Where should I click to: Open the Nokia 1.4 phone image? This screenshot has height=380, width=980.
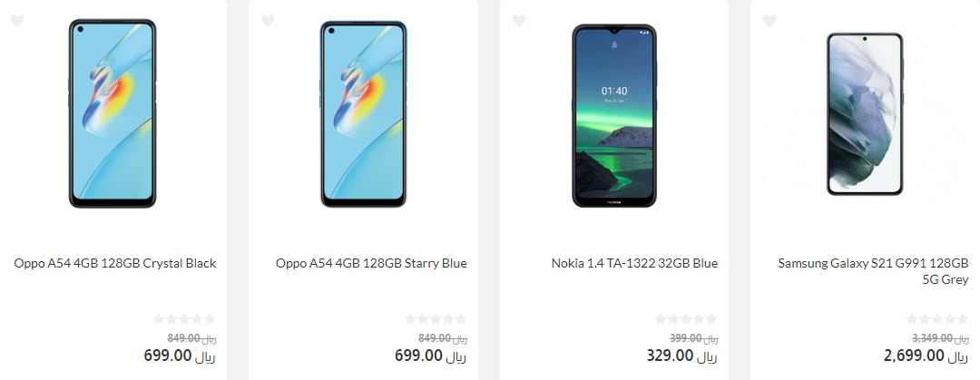tap(614, 115)
